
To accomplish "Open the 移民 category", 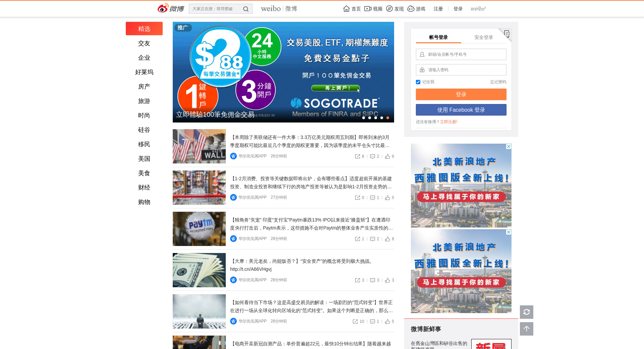I will 144,144.
